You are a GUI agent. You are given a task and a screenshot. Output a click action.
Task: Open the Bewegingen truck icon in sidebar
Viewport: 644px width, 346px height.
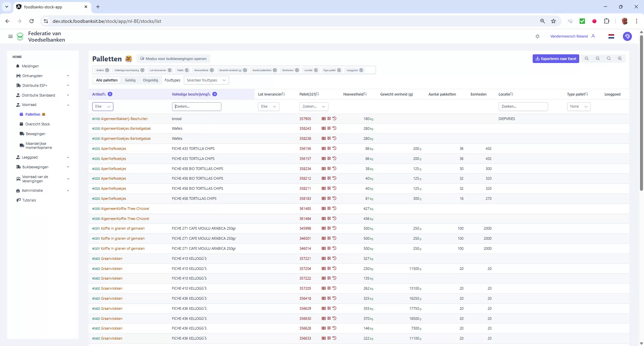[21, 134]
